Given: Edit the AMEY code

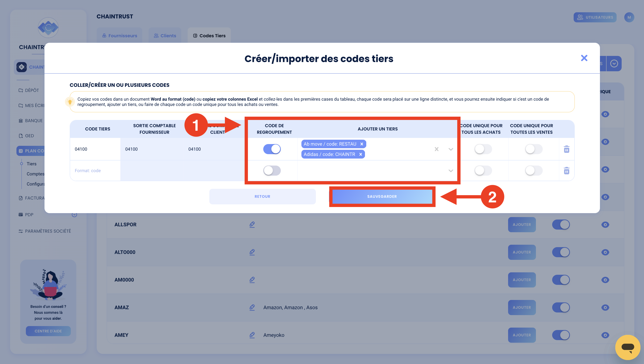Looking at the screenshot, I should coord(252,335).
